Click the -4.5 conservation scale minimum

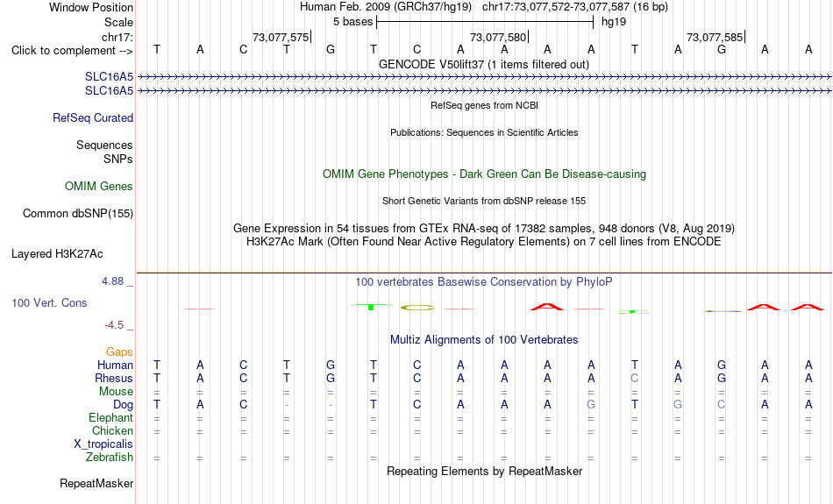tap(118, 325)
